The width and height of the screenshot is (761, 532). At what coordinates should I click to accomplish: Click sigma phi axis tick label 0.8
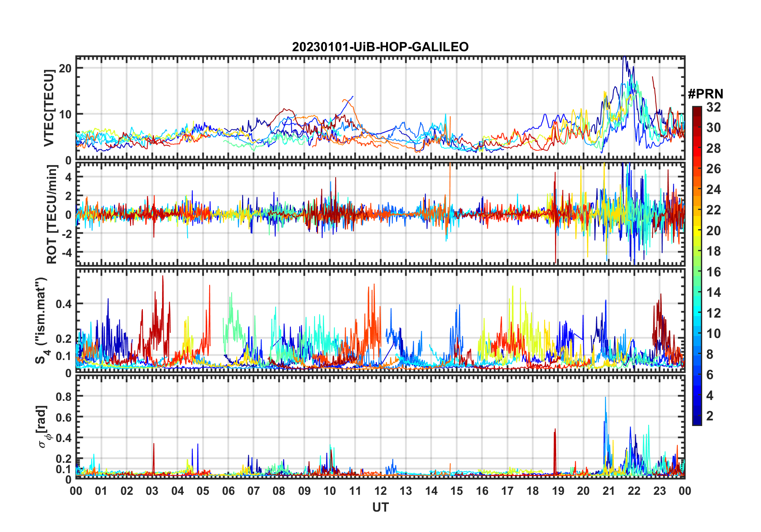click(x=64, y=397)
